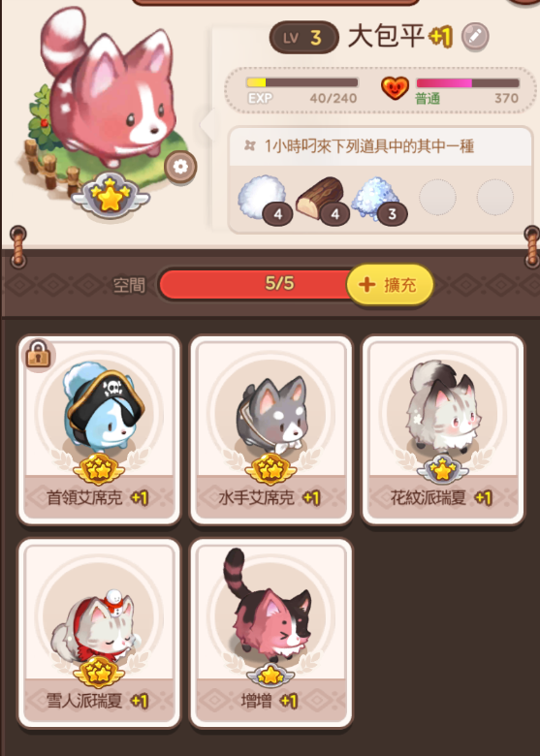The image size is (540, 756).
Task: Click the last empty item slot
Action: pos(495,197)
